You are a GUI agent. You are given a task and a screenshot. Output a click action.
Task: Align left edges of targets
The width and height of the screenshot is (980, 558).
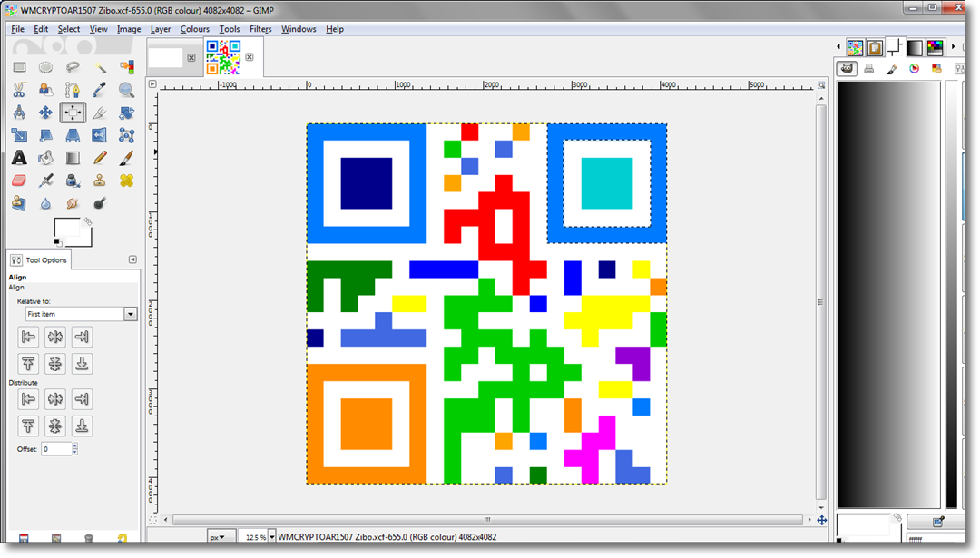click(x=28, y=337)
